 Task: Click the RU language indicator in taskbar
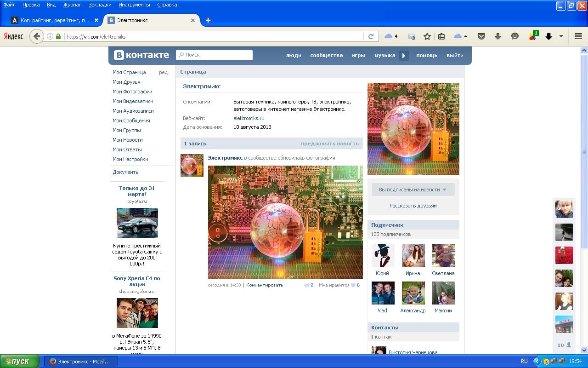pos(524,362)
